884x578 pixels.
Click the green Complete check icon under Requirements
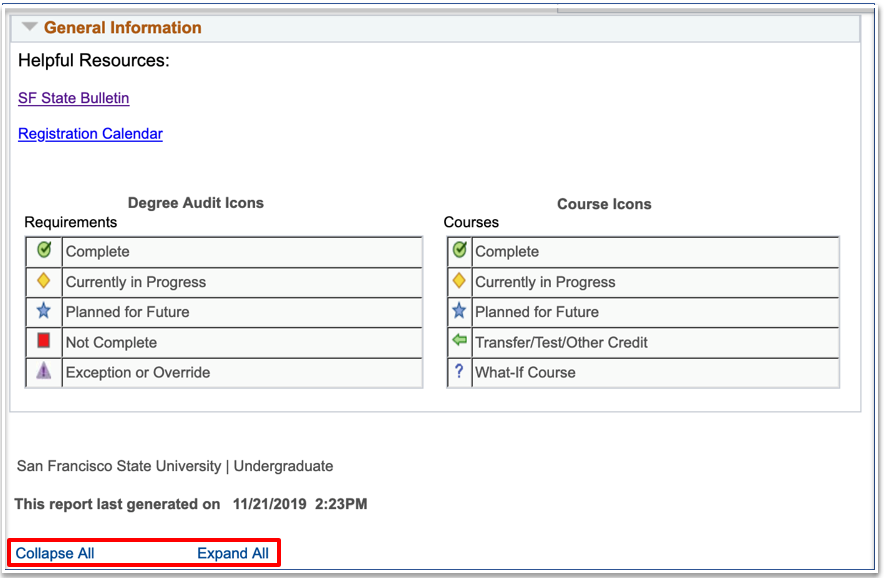42,251
